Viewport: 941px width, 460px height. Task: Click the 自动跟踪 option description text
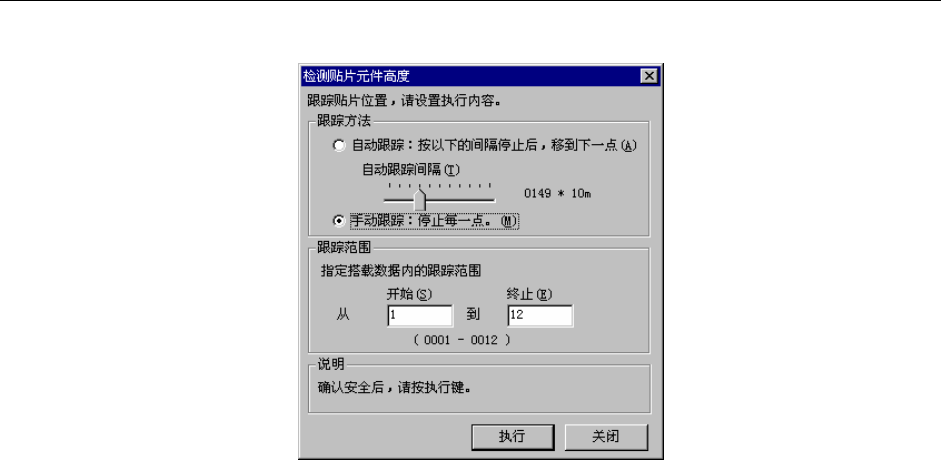click(493, 146)
